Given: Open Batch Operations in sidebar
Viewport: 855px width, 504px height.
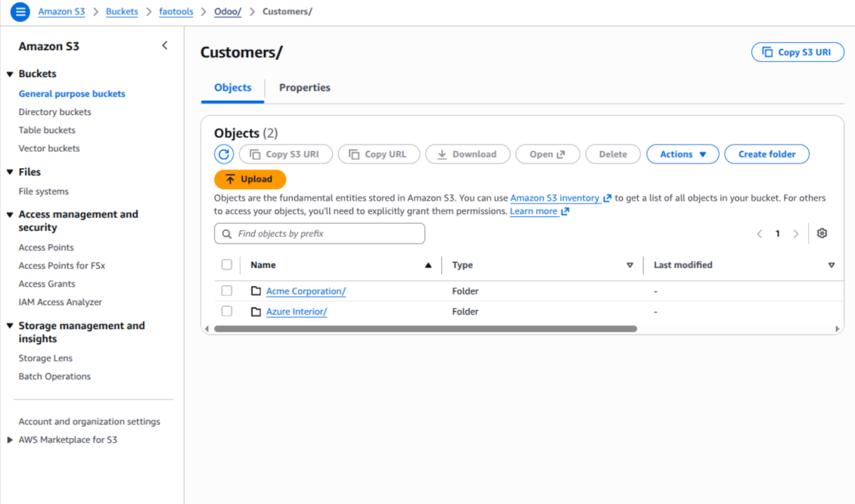Looking at the screenshot, I should [54, 376].
